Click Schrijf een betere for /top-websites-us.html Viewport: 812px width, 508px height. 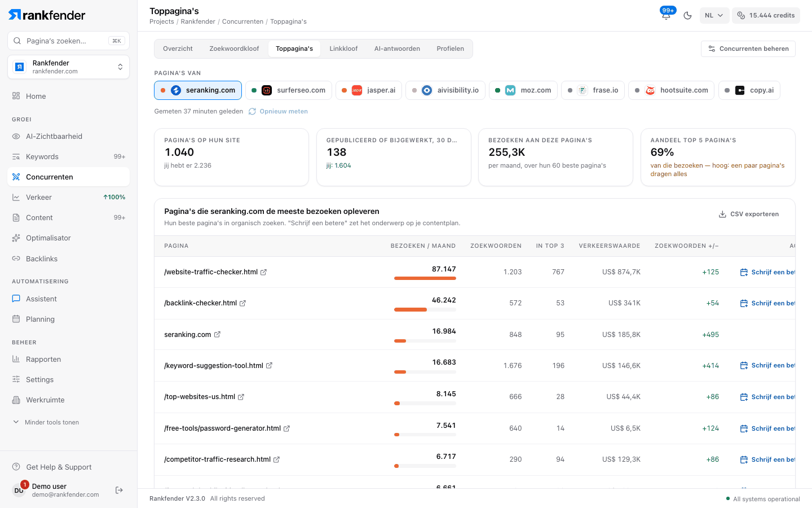(x=767, y=397)
